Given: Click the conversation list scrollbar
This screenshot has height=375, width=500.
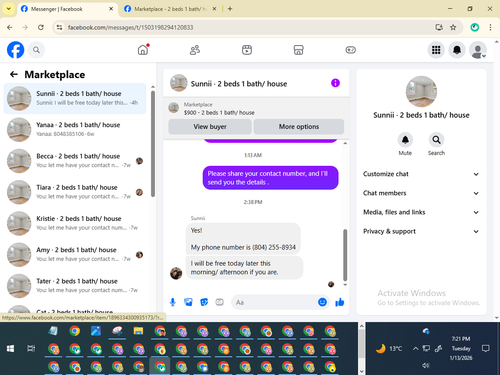Looking at the screenshot, I should click(153, 143).
